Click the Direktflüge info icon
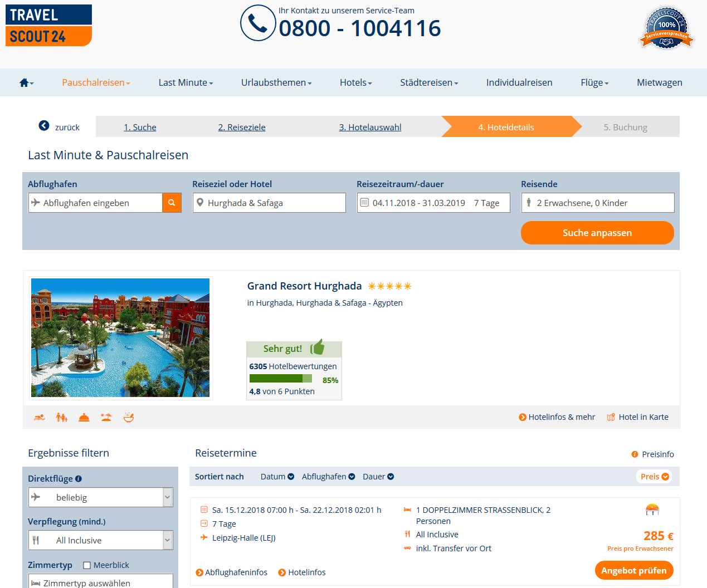Screen dimensions: 707x588 pyautogui.click(x=79, y=479)
